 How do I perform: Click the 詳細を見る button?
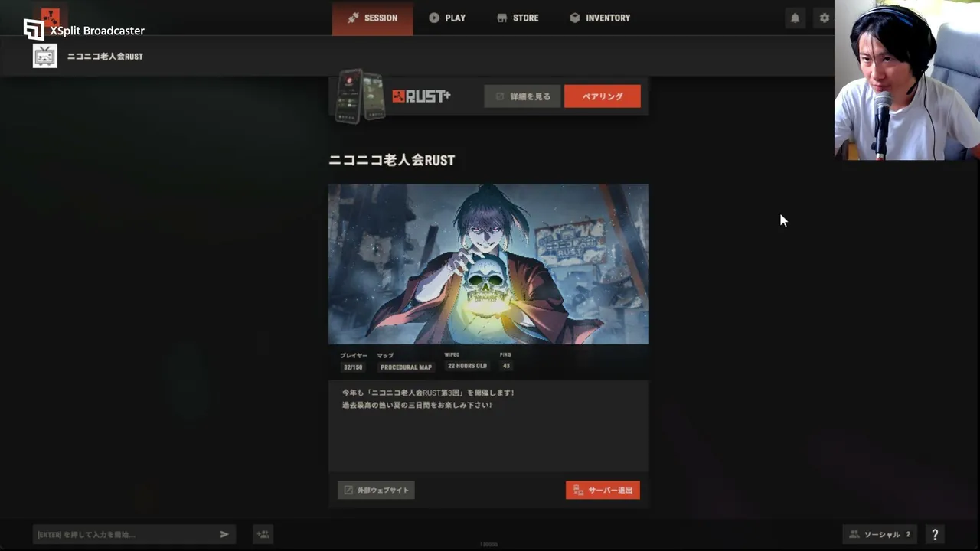[522, 96]
